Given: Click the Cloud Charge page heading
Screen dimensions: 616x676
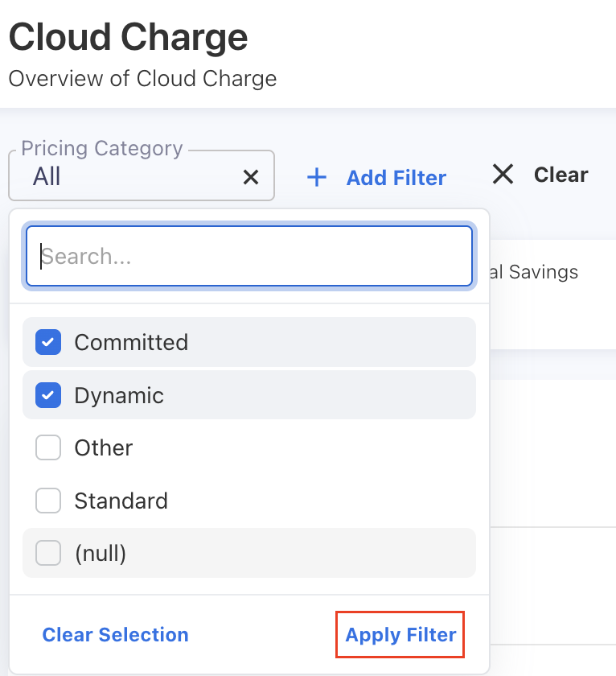Looking at the screenshot, I should coord(129,37).
